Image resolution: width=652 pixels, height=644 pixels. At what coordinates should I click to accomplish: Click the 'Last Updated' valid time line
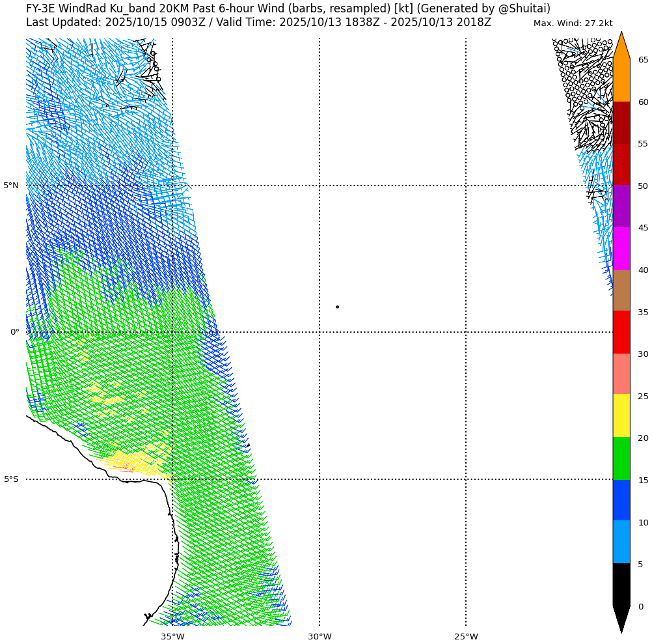click(x=258, y=22)
